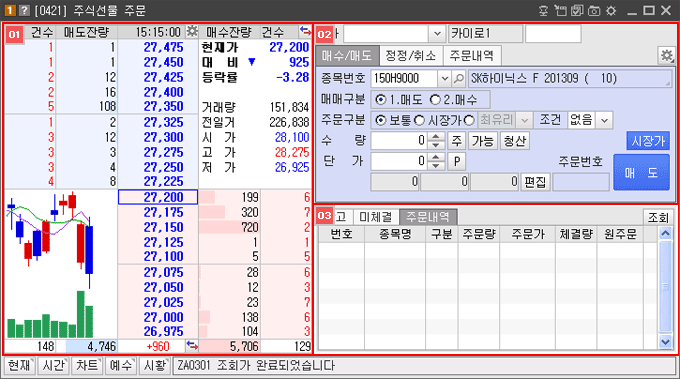Screen dimensions: 680x379
Task: Capture the screen with the camera icon
Action: pyautogui.click(x=594, y=10)
